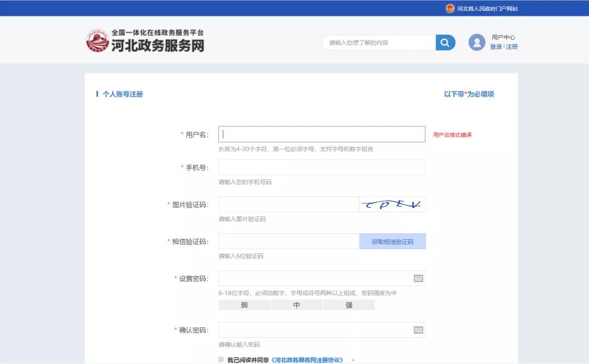
Task: Click the 注册 link in header
Action: 512,47
